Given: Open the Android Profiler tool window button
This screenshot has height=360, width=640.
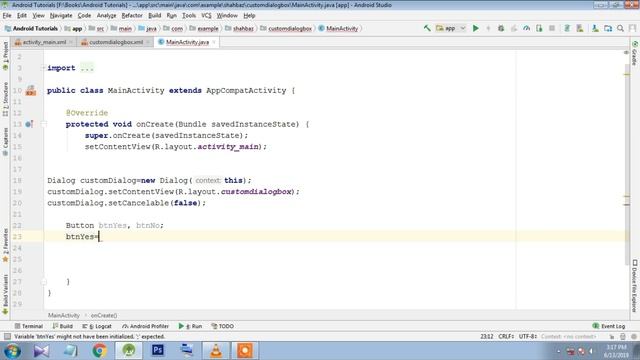Looking at the screenshot, I should [x=145, y=326].
